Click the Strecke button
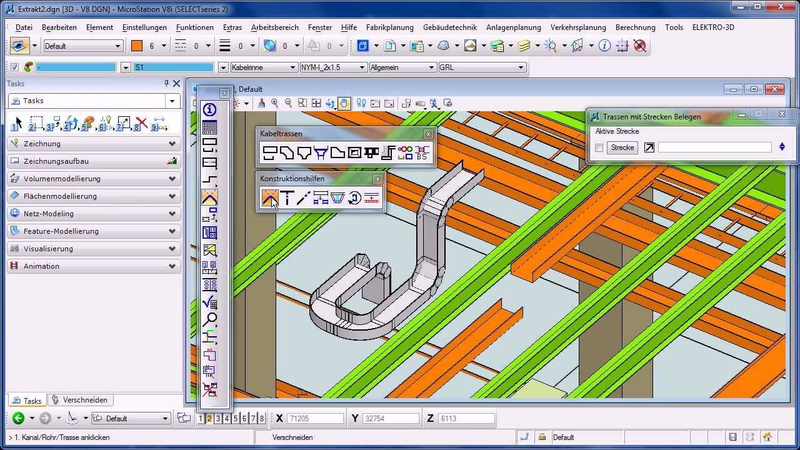The width and height of the screenshot is (800, 450). [622, 147]
